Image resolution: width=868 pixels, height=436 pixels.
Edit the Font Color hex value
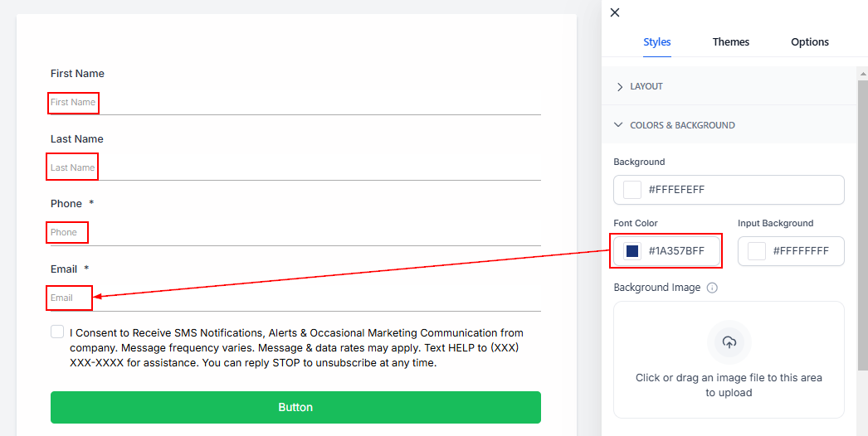(x=680, y=251)
